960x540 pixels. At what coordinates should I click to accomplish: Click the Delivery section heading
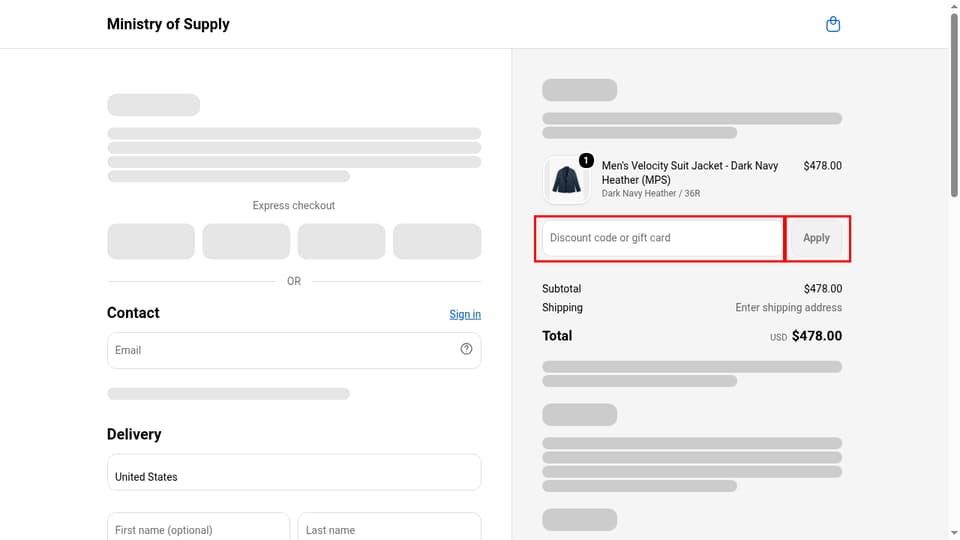click(134, 434)
